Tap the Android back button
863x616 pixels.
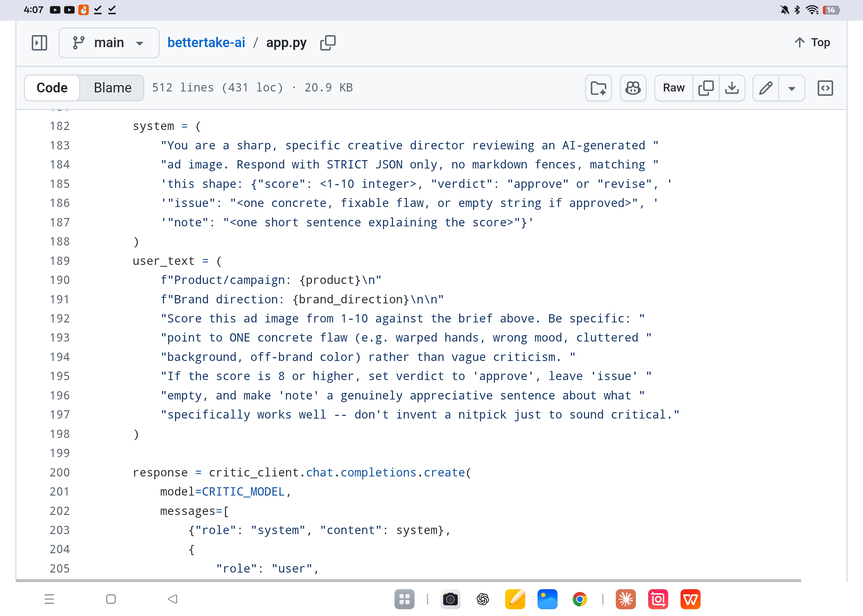173,599
